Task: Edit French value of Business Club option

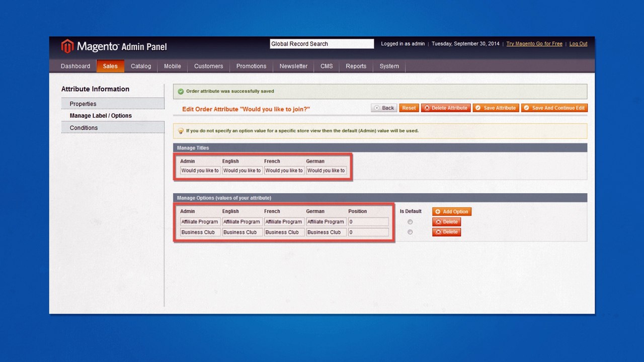Action: (x=284, y=232)
